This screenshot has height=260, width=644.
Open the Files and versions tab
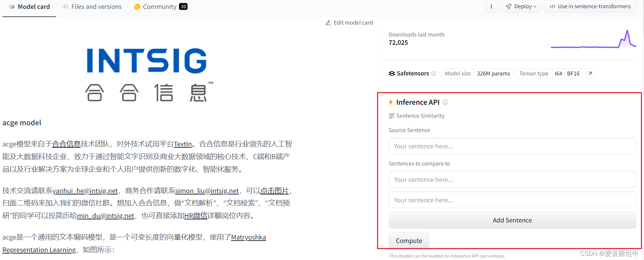click(x=92, y=7)
